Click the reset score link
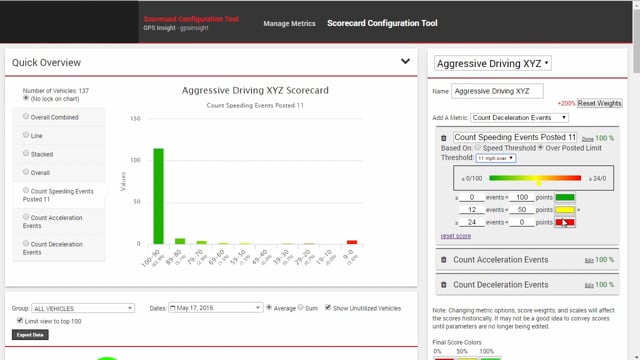The image size is (640, 360). tap(456, 236)
